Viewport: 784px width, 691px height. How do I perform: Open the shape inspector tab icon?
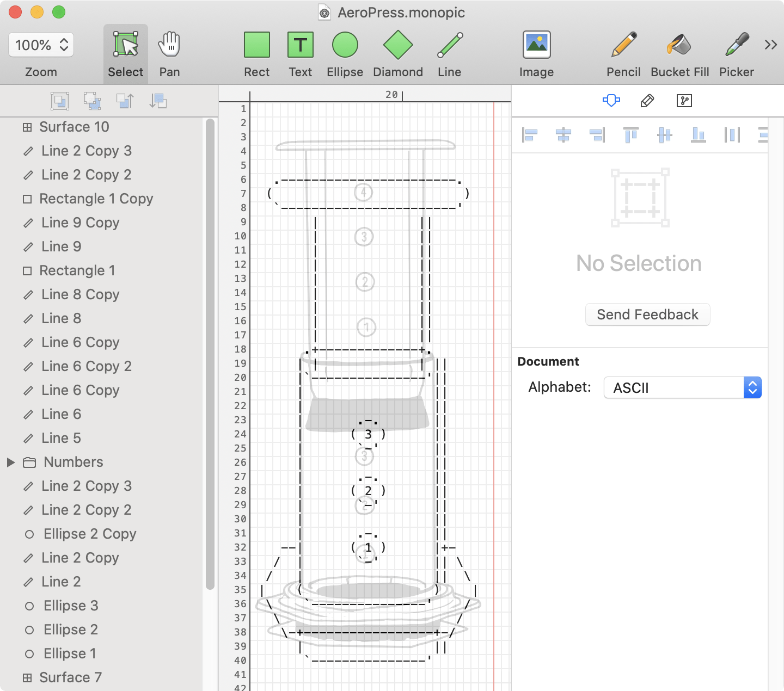click(611, 101)
